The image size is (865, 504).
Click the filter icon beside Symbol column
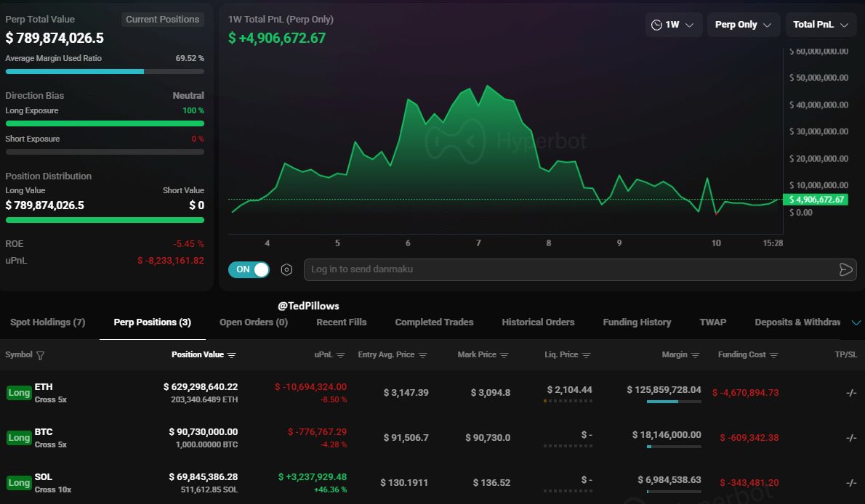[x=41, y=355]
